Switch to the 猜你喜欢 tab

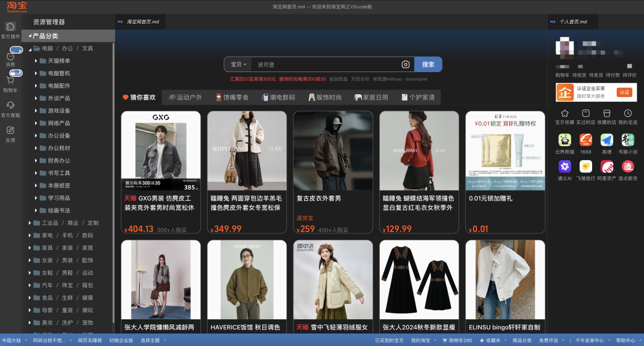(x=139, y=97)
